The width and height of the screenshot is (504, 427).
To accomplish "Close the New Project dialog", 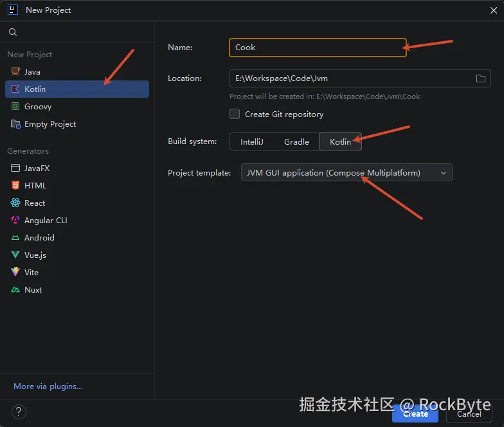I will (494, 10).
